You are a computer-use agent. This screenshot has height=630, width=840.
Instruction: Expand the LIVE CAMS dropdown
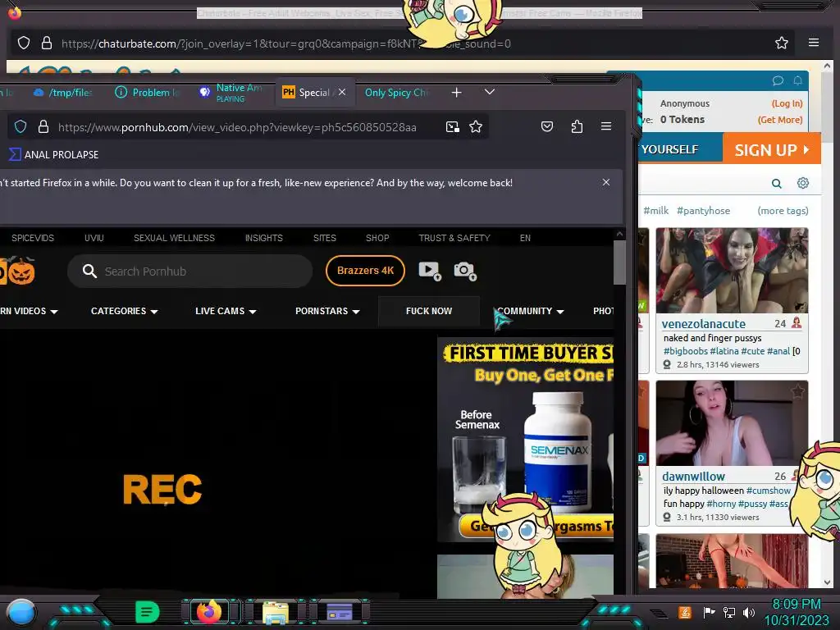tap(226, 311)
